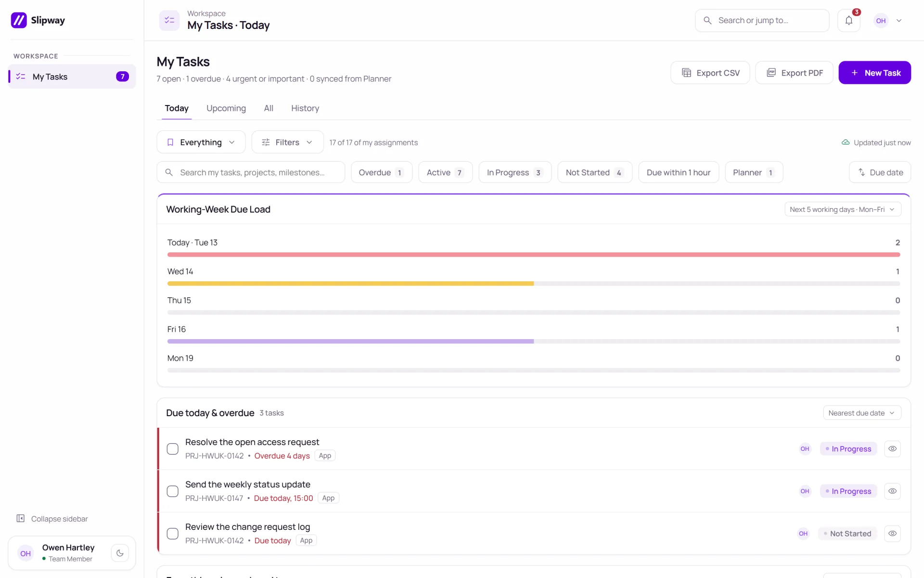924x578 pixels.
Task: Click assignee avatar on weekly status update
Action: click(x=805, y=491)
